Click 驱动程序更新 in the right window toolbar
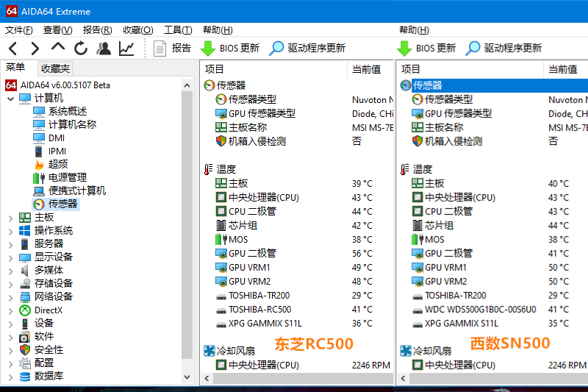Image resolution: width=588 pixels, height=392 pixels. click(x=503, y=49)
